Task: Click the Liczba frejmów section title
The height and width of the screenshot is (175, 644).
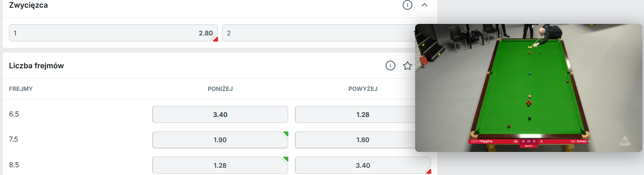Action: pos(37,66)
